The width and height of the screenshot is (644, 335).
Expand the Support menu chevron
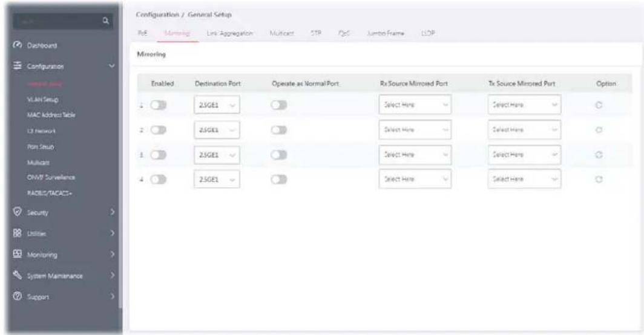pyautogui.click(x=112, y=296)
